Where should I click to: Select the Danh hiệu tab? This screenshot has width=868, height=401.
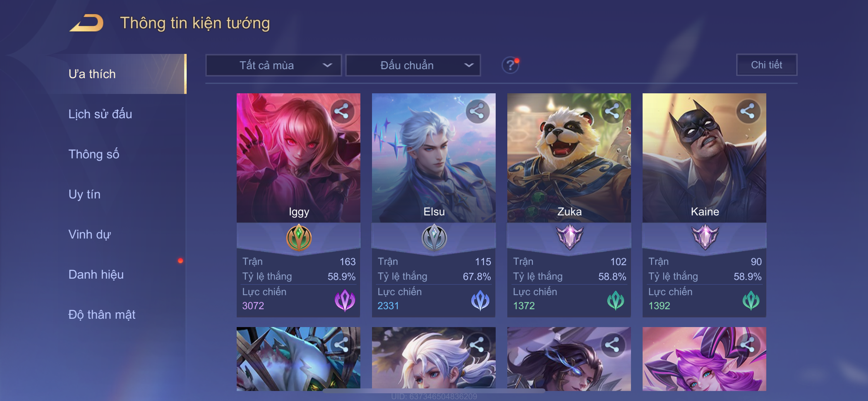coord(96,274)
